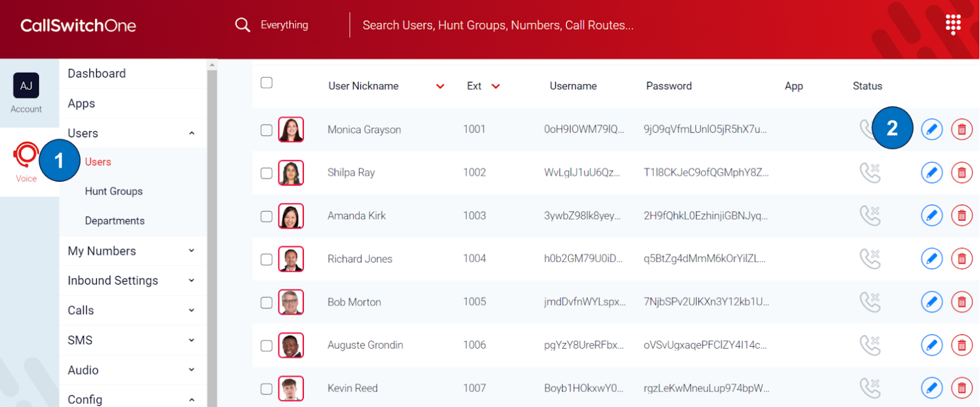Expand SMS sidebar section
The height and width of the screenshot is (407, 980).
pos(192,340)
